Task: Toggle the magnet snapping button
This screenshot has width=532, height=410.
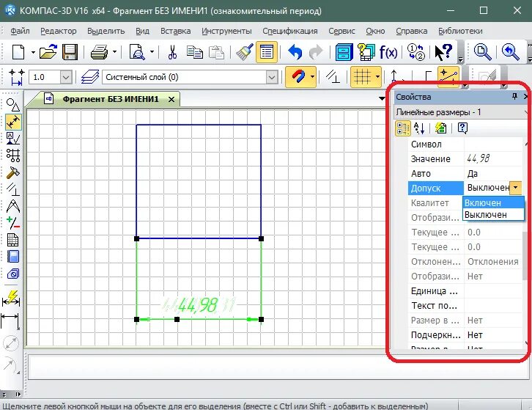Action: point(298,77)
